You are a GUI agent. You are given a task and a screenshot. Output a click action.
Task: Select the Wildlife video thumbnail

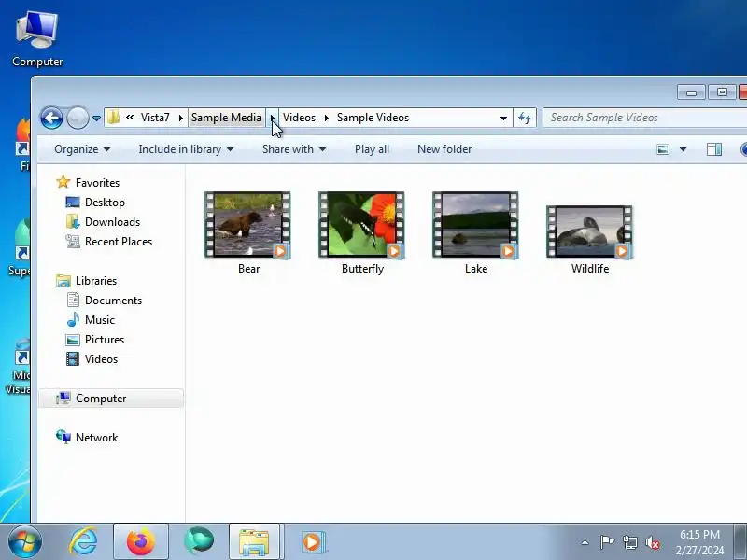pyautogui.click(x=589, y=231)
